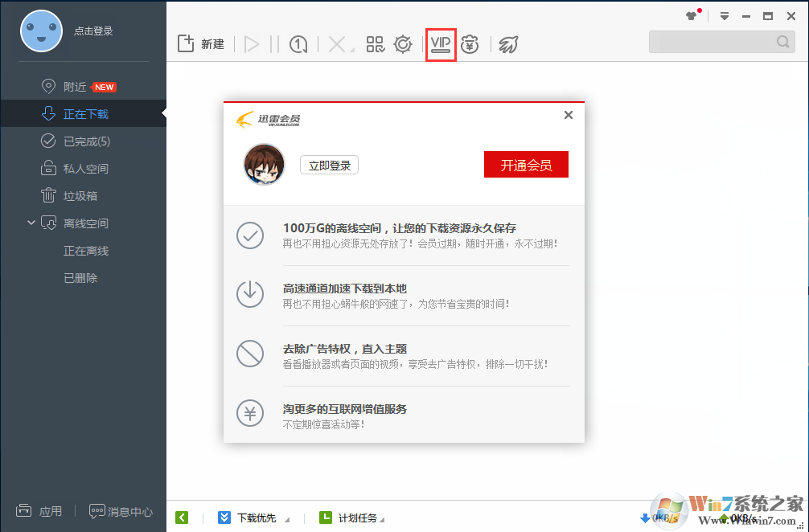Click the search input field at top right
The height and width of the screenshot is (532, 809).
(716, 41)
